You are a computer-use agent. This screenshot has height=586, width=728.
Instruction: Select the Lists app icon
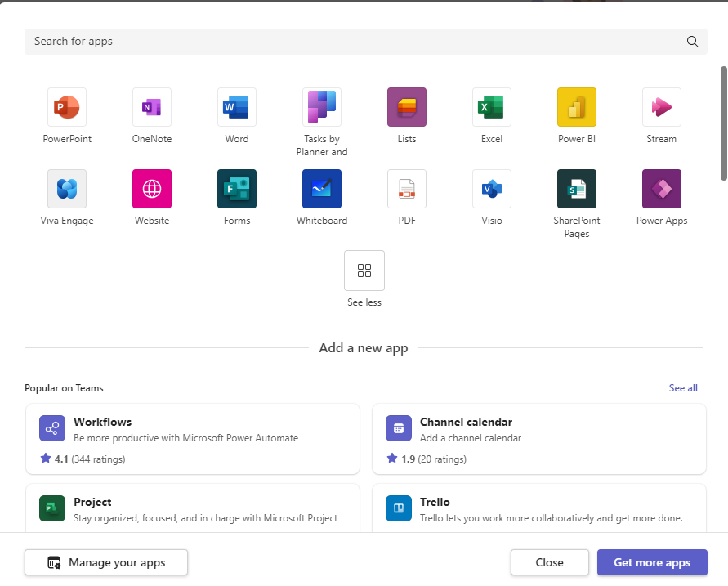(407, 107)
